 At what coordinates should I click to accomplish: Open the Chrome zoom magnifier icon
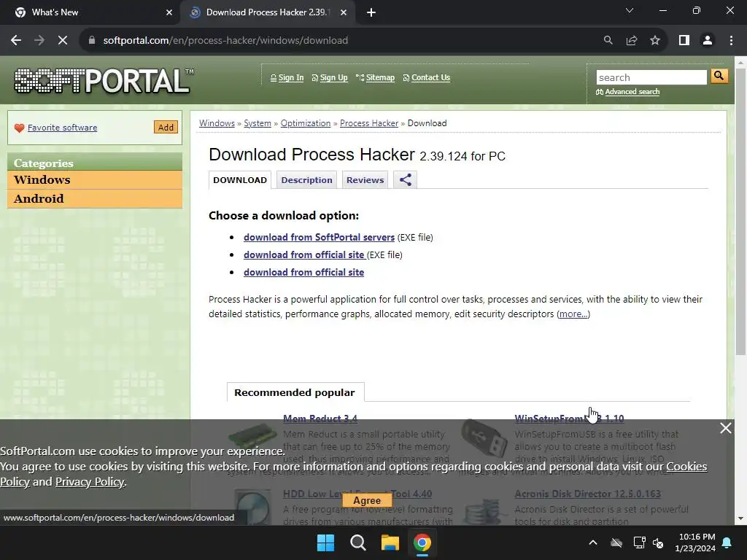[608, 41]
